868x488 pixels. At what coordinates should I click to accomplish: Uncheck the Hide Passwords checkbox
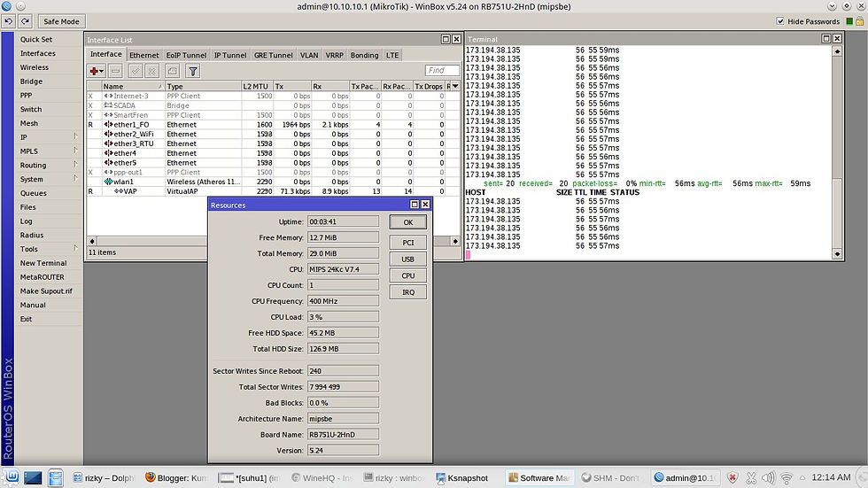(780, 21)
